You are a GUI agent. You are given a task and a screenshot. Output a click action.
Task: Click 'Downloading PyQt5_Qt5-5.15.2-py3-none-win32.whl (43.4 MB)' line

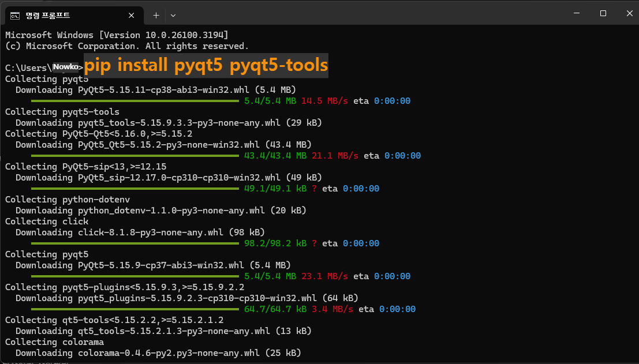(163, 145)
